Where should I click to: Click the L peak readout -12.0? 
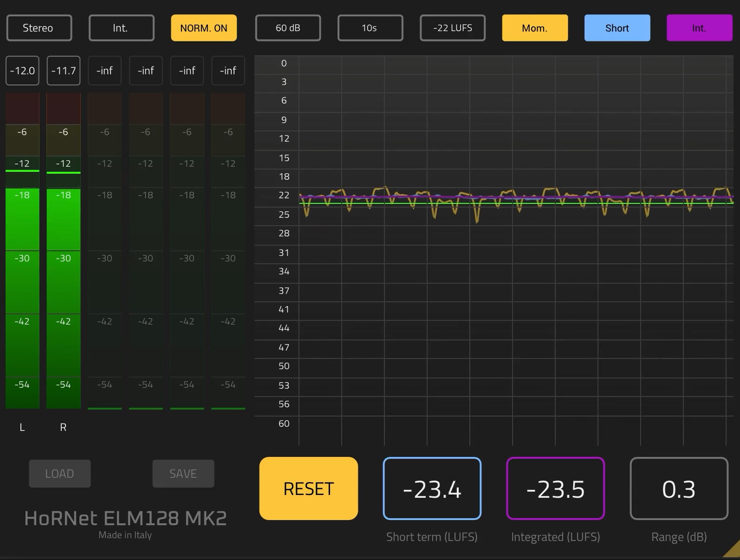(x=22, y=71)
